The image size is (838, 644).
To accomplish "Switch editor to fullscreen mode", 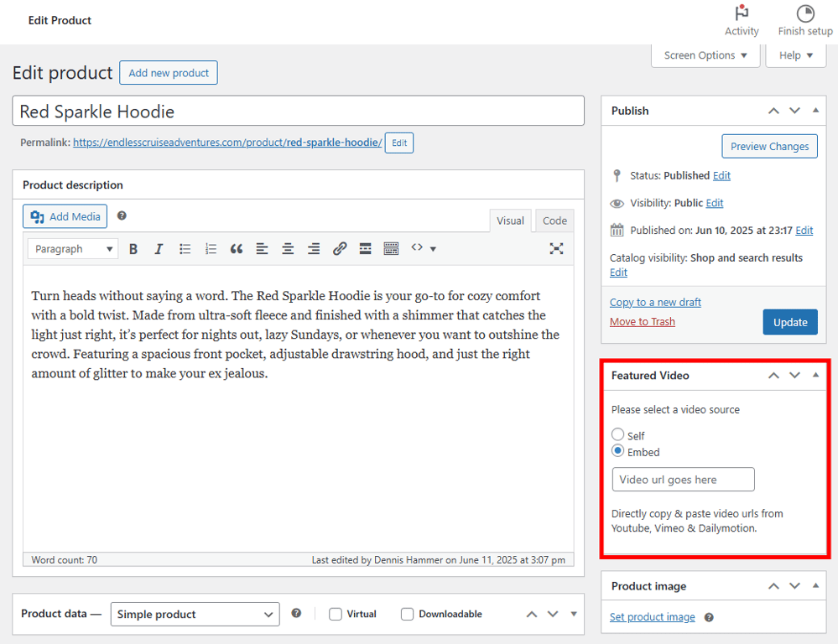I will (x=556, y=248).
